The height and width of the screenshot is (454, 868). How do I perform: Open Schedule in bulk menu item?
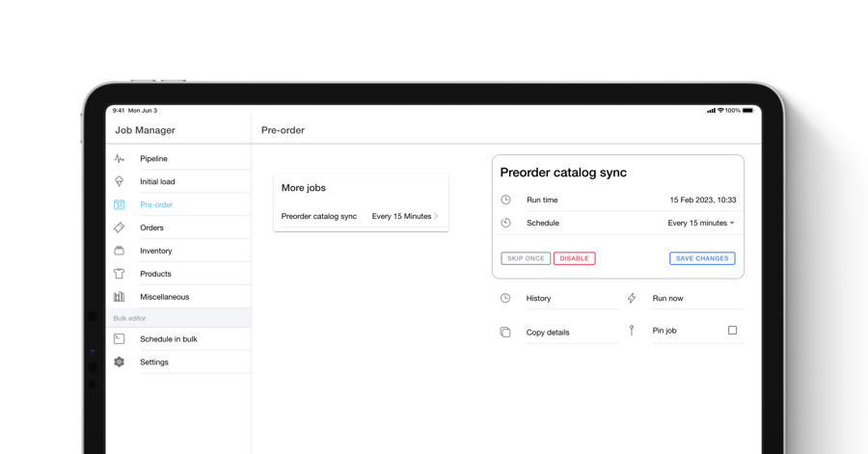[168, 339]
